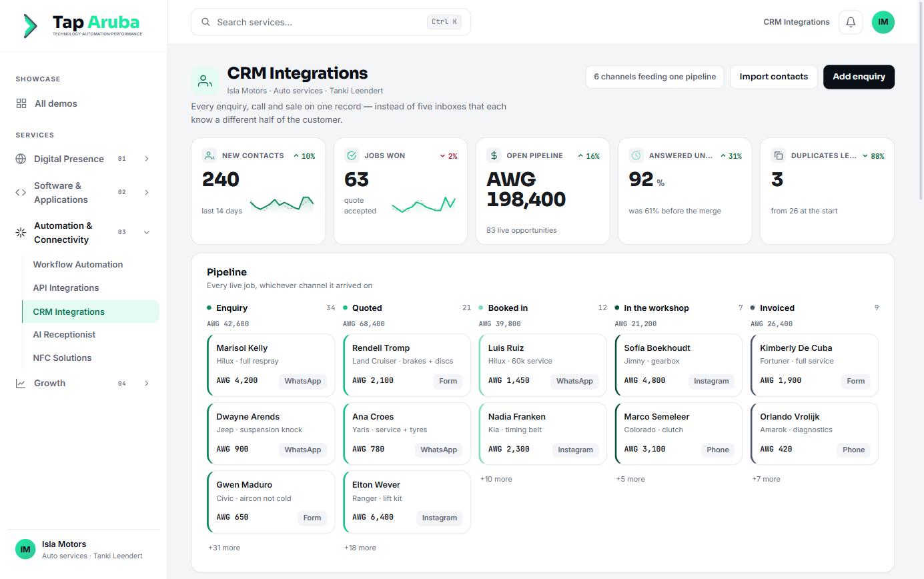The width and height of the screenshot is (924, 579).
Task: Click the Duplicates copy icon
Action: tap(779, 155)
